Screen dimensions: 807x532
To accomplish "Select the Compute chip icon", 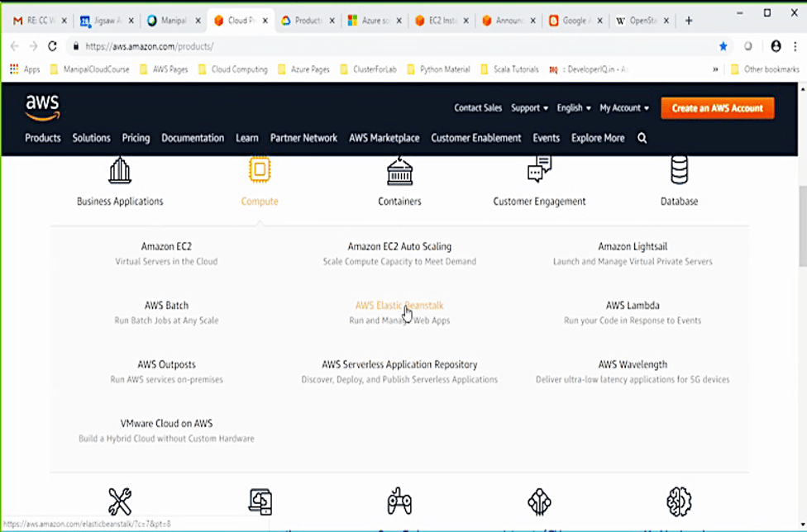I will 260,170.
